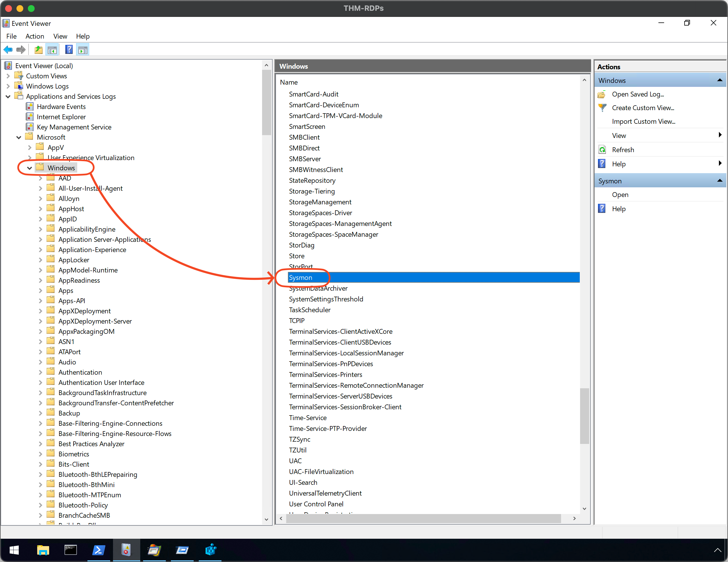The width and height of the screenshot is (728, 562).
Task: Click the Hardware Events log icon
Action: [30, 107]
